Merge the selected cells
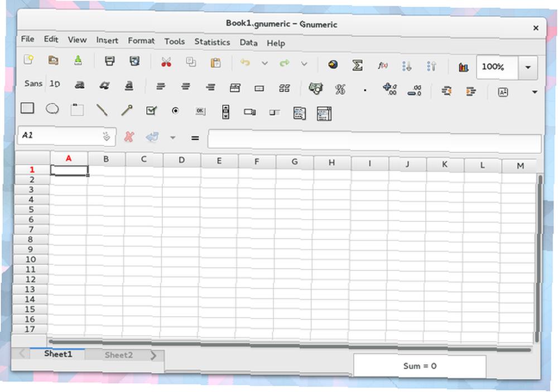Screen dimensions: 558x392 click(x=259, y=88)
